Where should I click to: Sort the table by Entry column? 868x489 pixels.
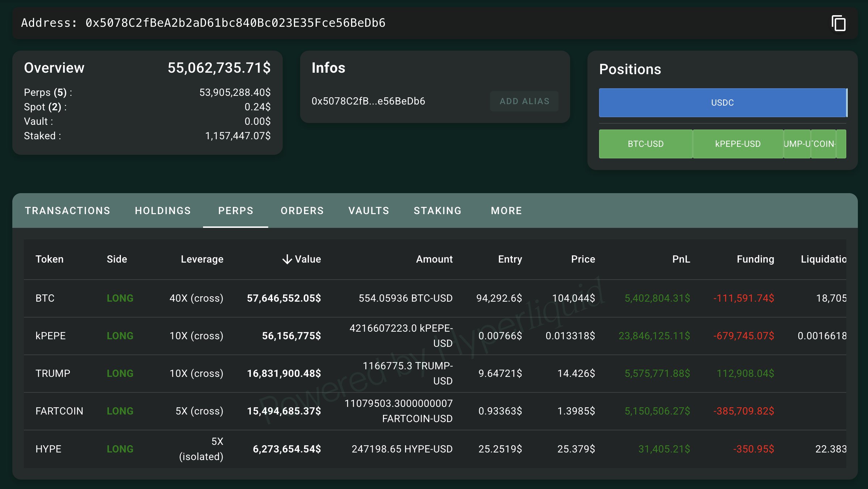[510, 259]
